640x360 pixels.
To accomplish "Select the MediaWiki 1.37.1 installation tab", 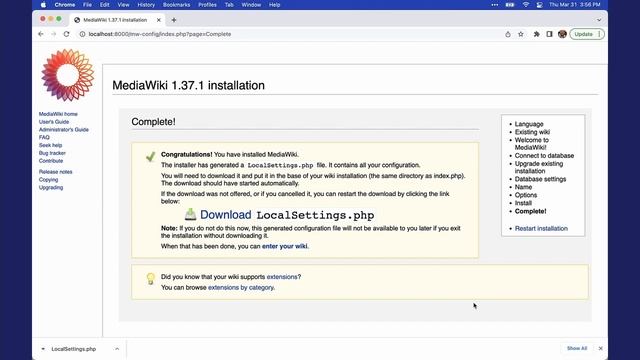I will (x=115, y=20).
